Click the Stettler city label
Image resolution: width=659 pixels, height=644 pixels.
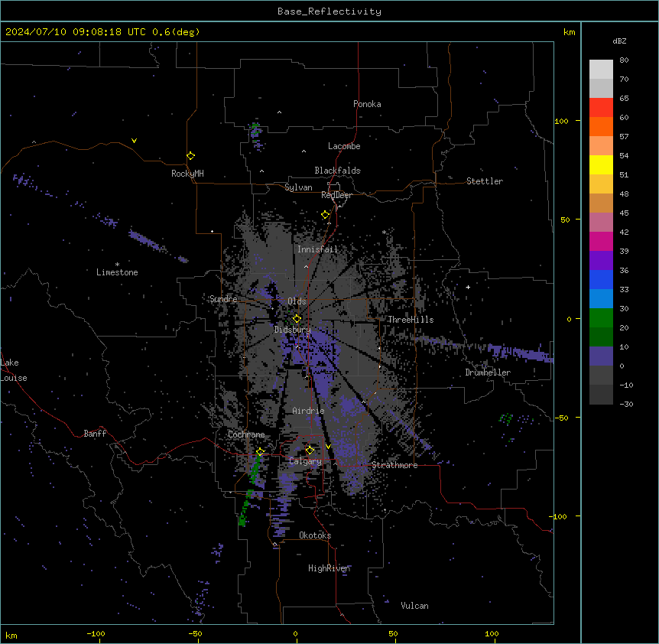pyautogui.click(x=485, y=181)
